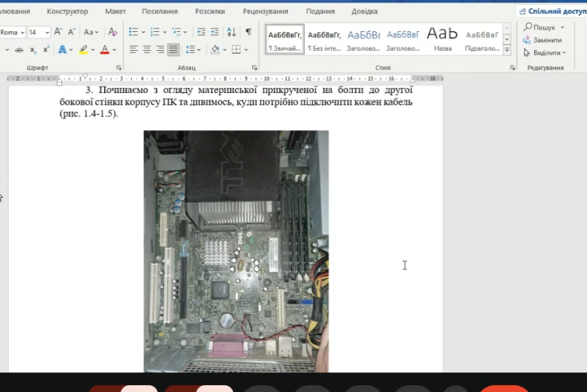
Task: Toggle the show paragraph marks button
Action: point(248,32)
